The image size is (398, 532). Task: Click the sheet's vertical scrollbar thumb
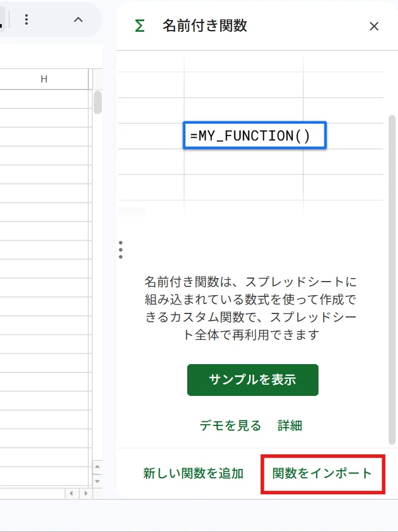click(x=98, y=103)
